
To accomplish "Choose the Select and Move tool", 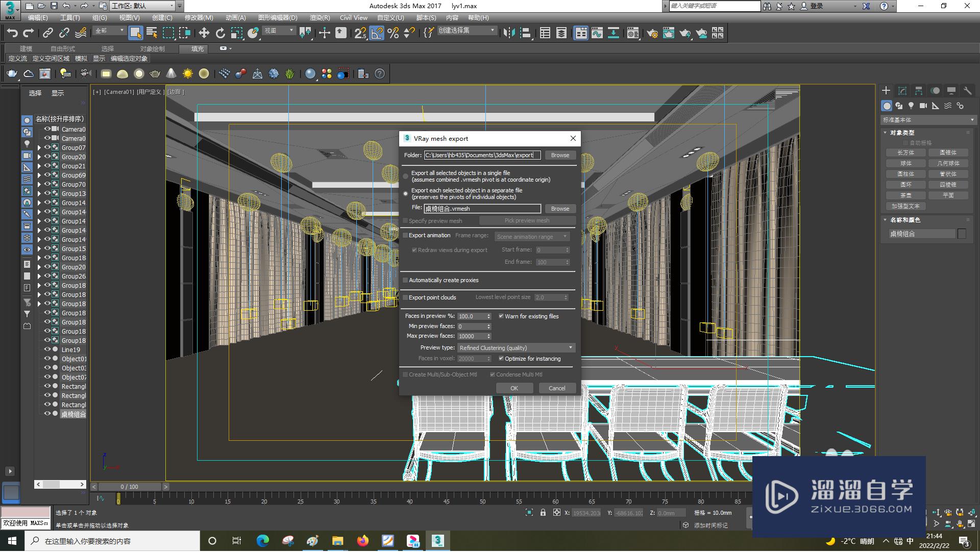I will pos(204,33).
